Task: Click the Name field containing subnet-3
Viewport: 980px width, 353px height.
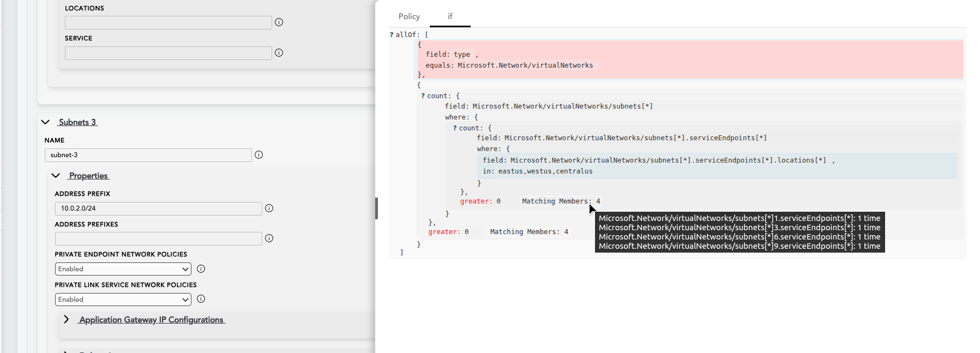Action: (x=148, y=155)
